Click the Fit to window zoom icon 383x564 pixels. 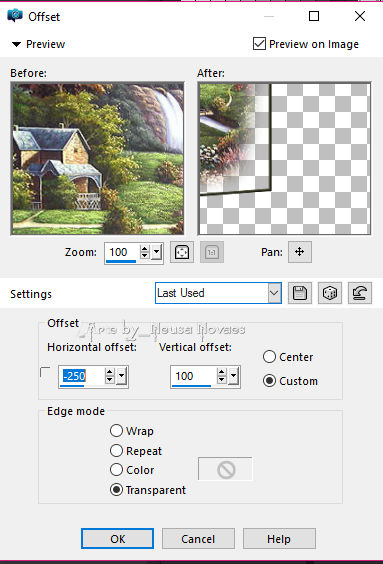click(182, 252)
